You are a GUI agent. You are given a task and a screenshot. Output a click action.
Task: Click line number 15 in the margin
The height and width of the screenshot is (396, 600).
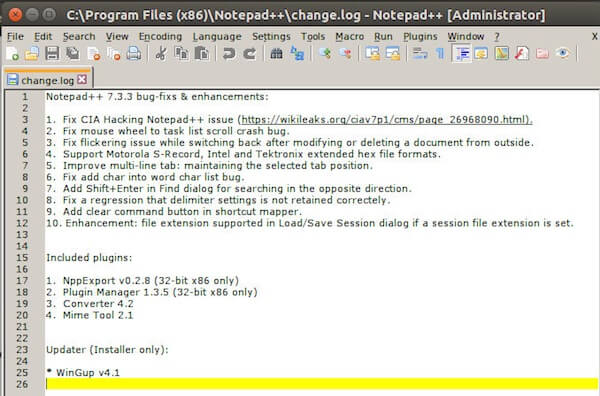(x=22, y=257)
